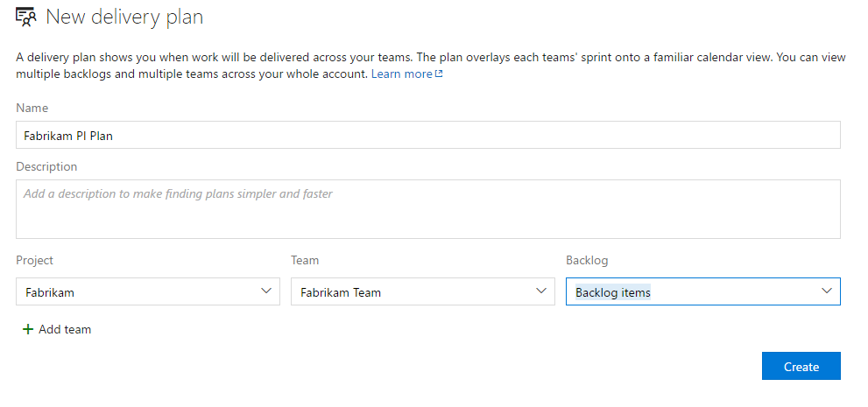Click the Name field containing Fabrikam PI Plan
868x407 pixels.
428,135
